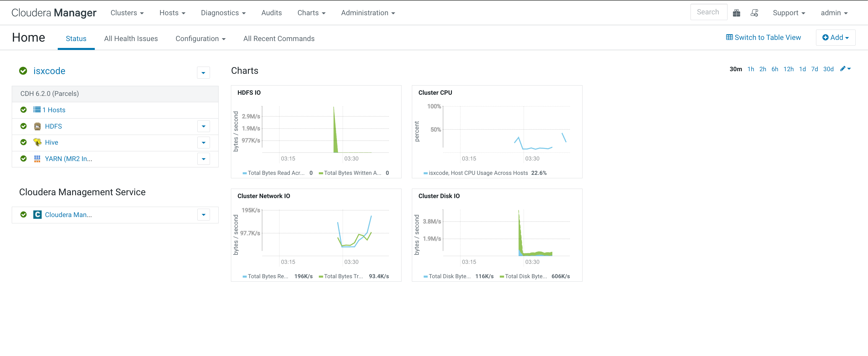This screenshot has width=868, height=356.
Task: Open the chart edit pencil menu
Action: coord(845,69)
